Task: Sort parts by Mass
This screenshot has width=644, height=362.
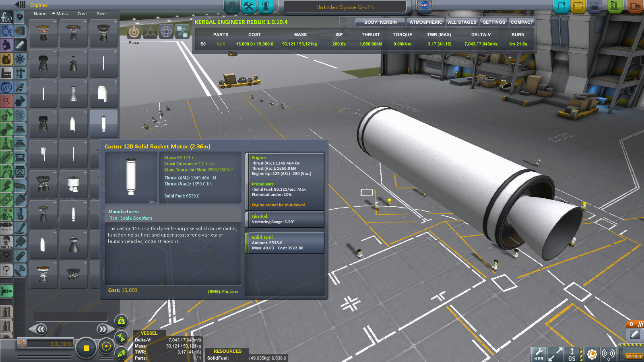Action: click(x=62, y=14)
